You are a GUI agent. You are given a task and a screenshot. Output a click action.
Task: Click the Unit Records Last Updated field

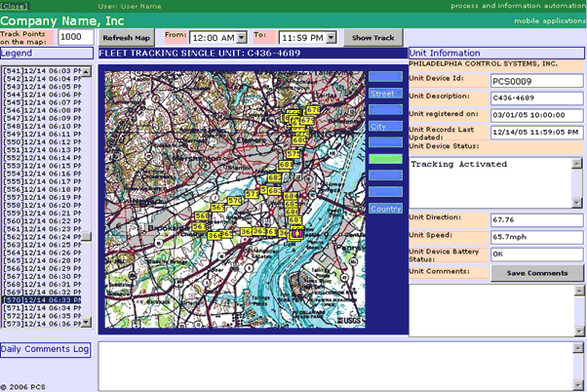537,133
